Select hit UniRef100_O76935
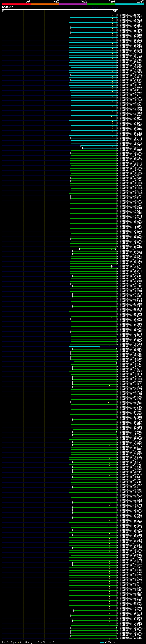This screenshot has height=644, width=146. (131, 495)
